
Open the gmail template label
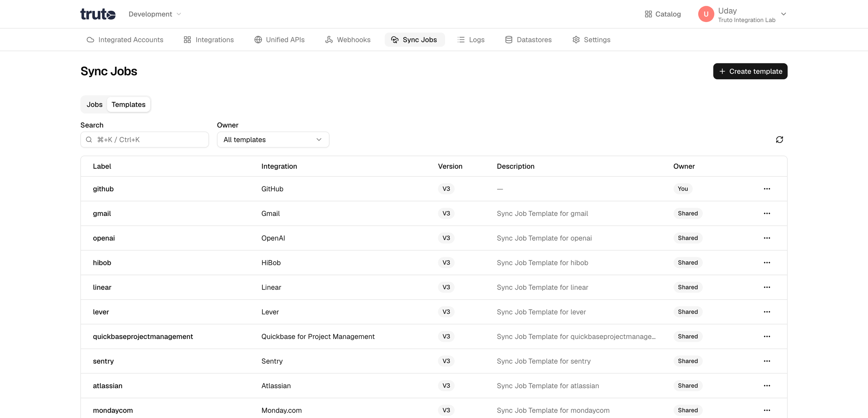(x=102, y=214)
